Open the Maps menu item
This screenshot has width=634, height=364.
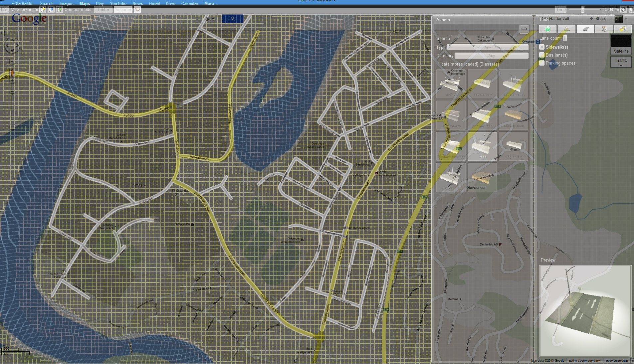coord(84,3)
